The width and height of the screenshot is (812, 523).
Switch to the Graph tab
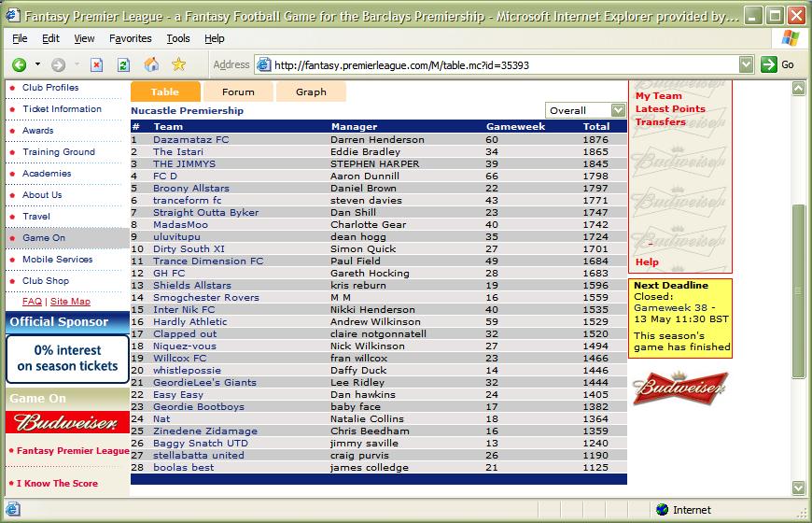(311, 92)
